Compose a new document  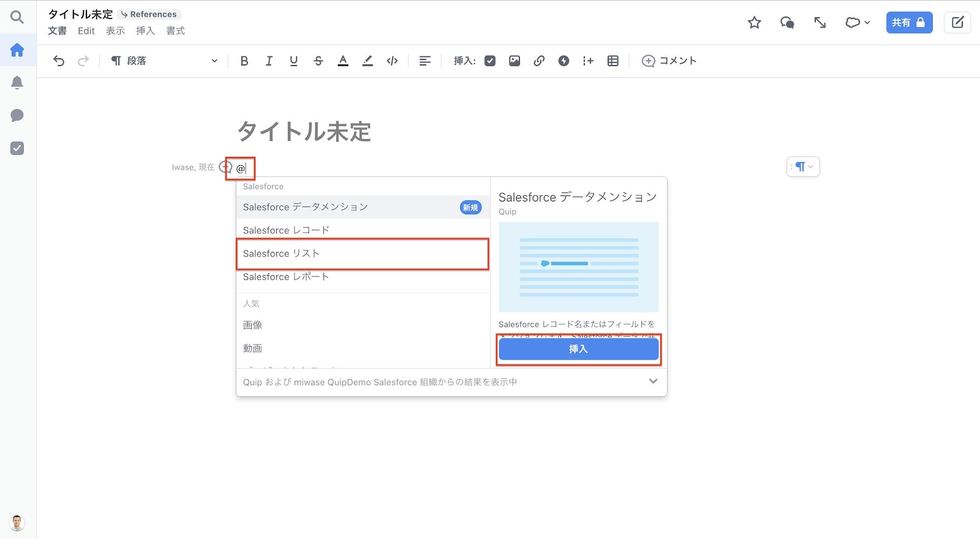click(957, 23)
